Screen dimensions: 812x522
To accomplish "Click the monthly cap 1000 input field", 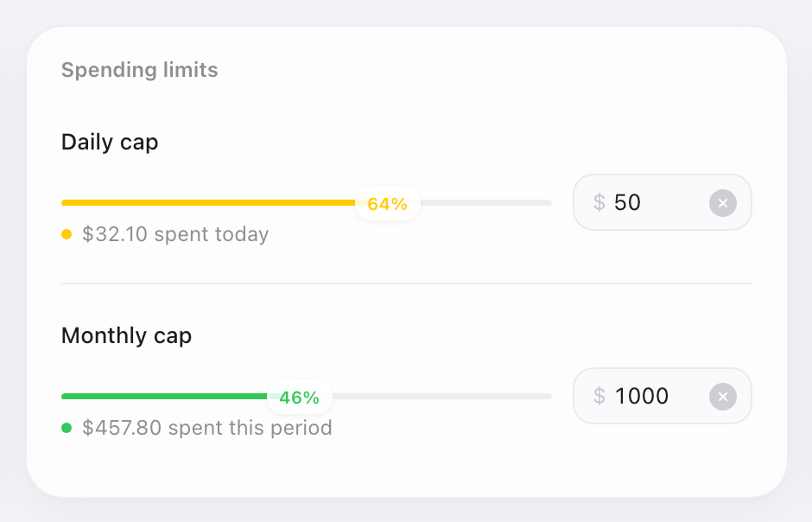I will pyautogui.click(x=663, y=396).
